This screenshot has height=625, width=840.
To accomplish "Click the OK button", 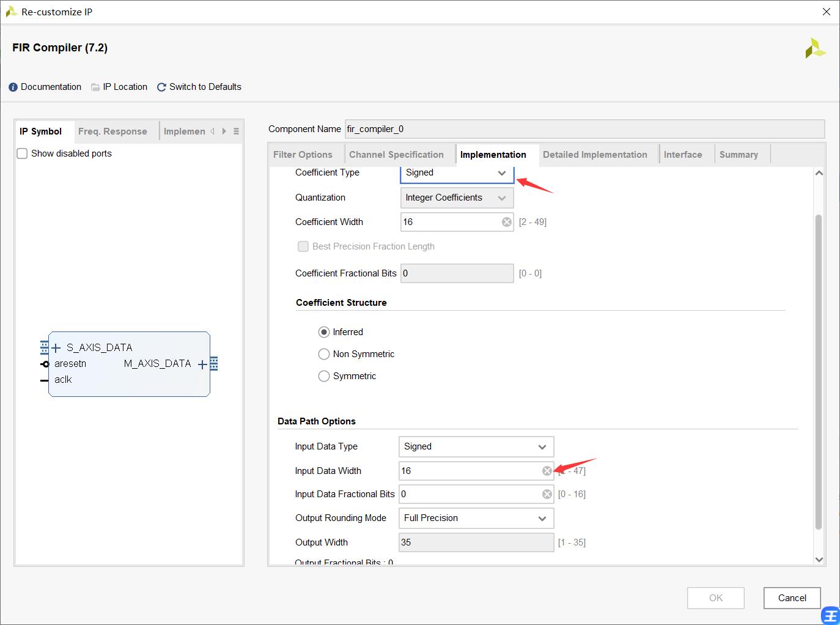I will pos(716,598).
